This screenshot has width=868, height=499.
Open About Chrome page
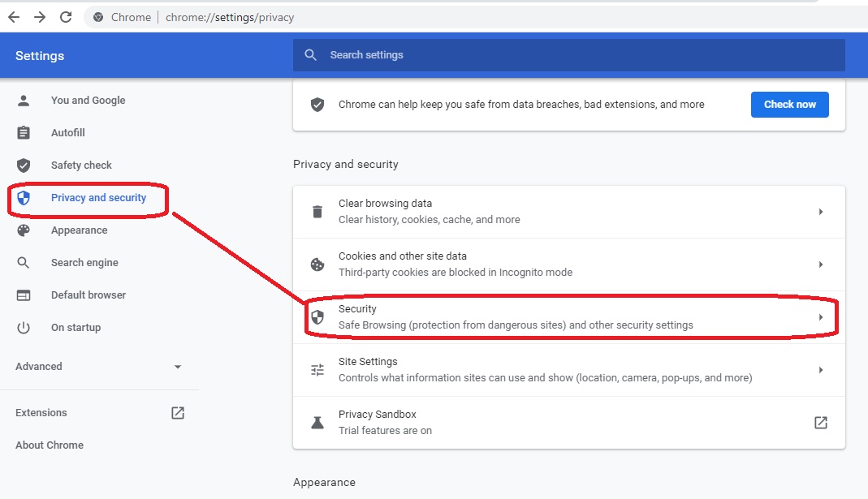click(x=50, y=445)
